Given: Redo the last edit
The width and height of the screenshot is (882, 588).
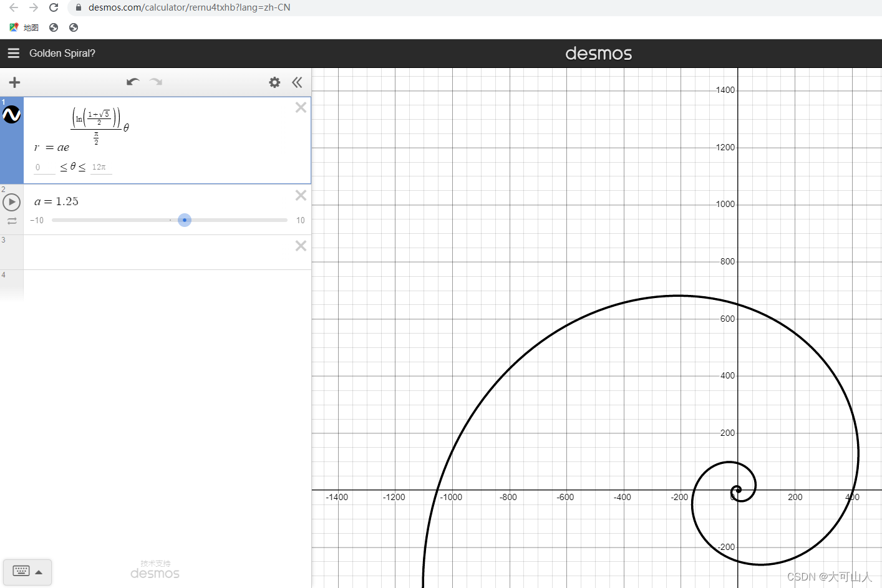Looking at the screenshot, I should tap(156, 82).
